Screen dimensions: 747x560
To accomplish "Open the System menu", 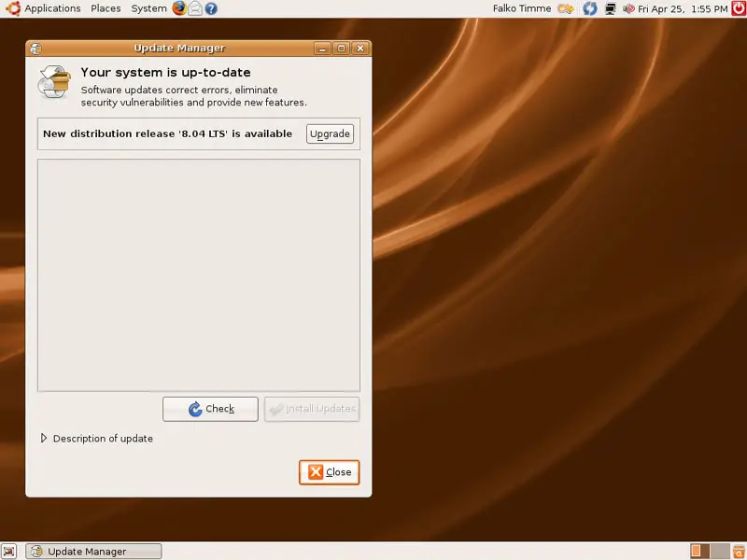I will [x=148, y=8].
